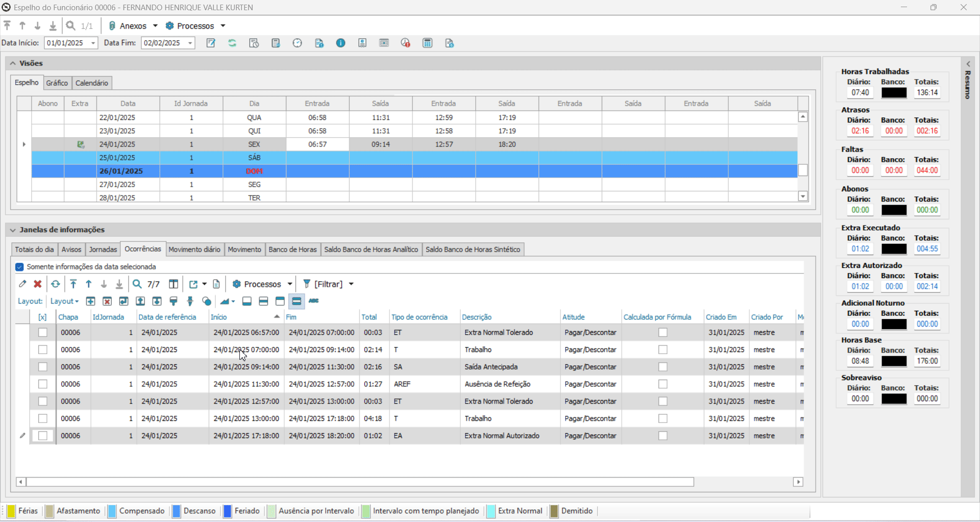Open the Saldo Banco de Horas Sintético tab
The image size is (980, 522).
473,250
